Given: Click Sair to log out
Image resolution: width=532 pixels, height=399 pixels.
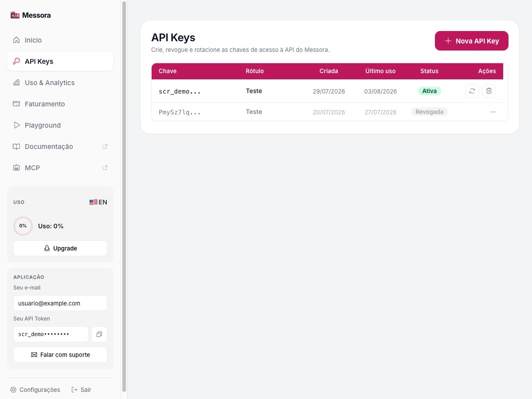Looking at the screenshot, I should pyautogui.click(x=81, y=390).
